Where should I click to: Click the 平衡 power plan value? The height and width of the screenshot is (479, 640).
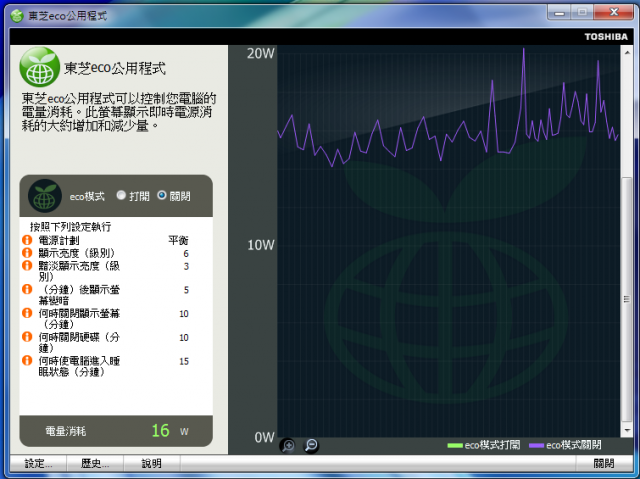(x=178, y=240)
